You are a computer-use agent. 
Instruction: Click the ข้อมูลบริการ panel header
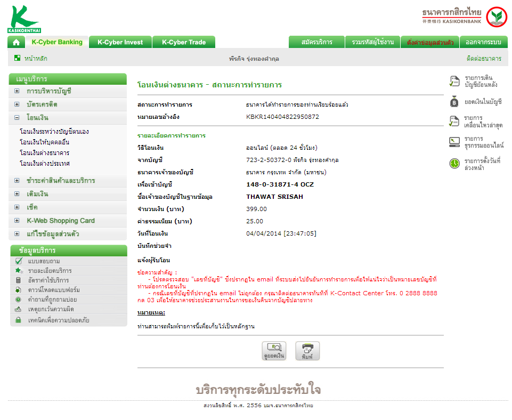pos(69,251)
